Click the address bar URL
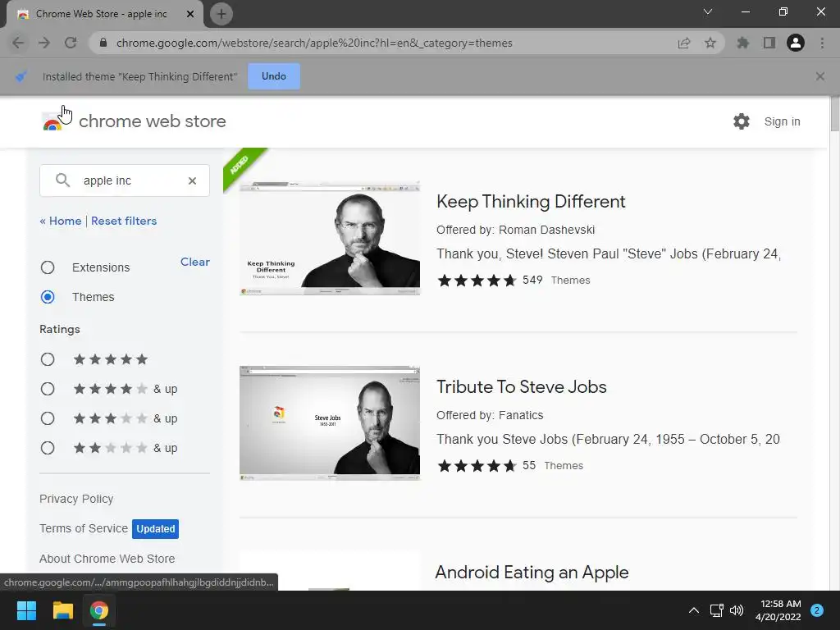 coord(314,43)
